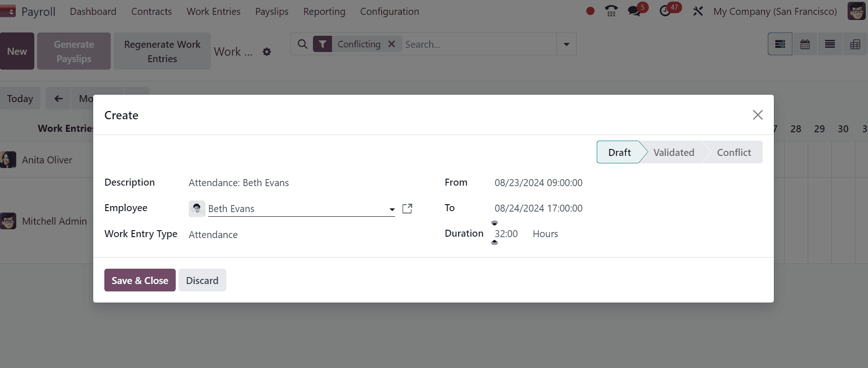The image size is (868, 368).
Task: Switch to the calendar view
Action: (x=805, y=44)
